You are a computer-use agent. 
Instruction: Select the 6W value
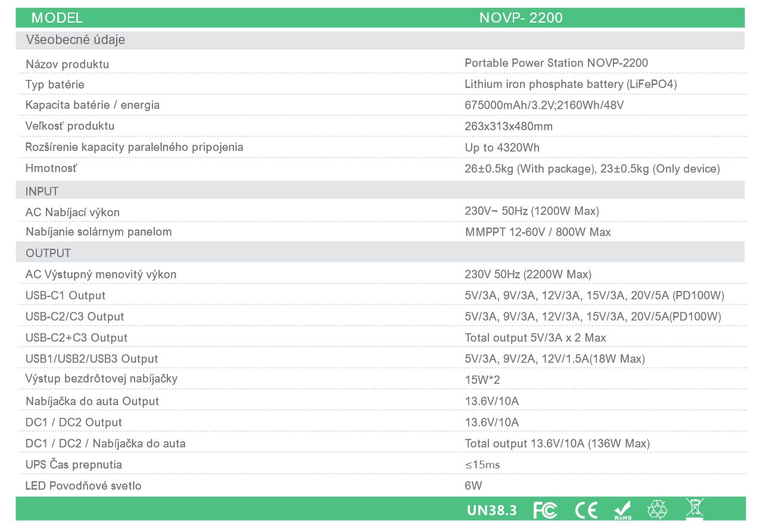(x=474, y=486)
